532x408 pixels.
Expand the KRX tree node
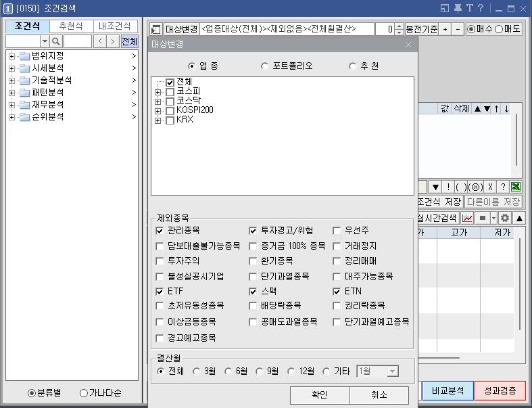pos(158,120)
